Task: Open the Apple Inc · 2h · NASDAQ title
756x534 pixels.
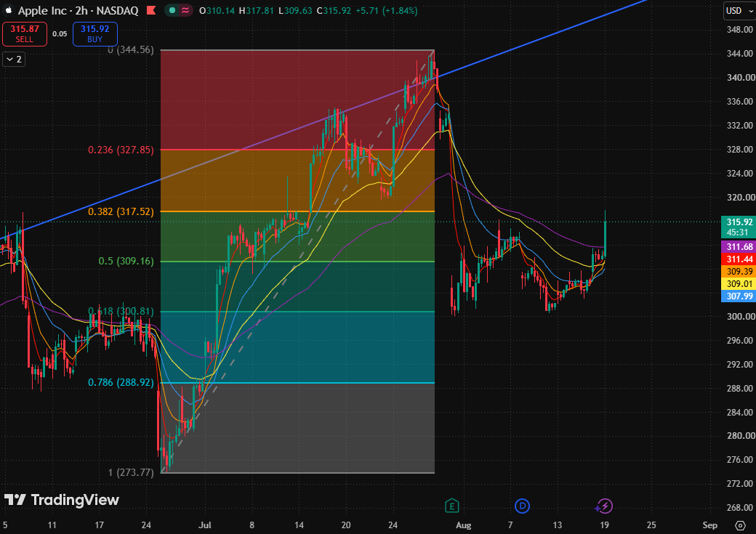Action: click(78, 11)
